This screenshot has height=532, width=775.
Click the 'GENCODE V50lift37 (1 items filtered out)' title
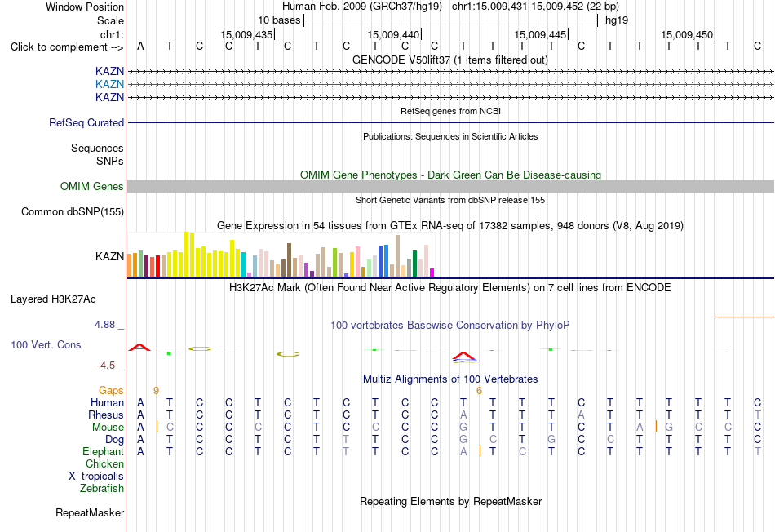point(450,60)
